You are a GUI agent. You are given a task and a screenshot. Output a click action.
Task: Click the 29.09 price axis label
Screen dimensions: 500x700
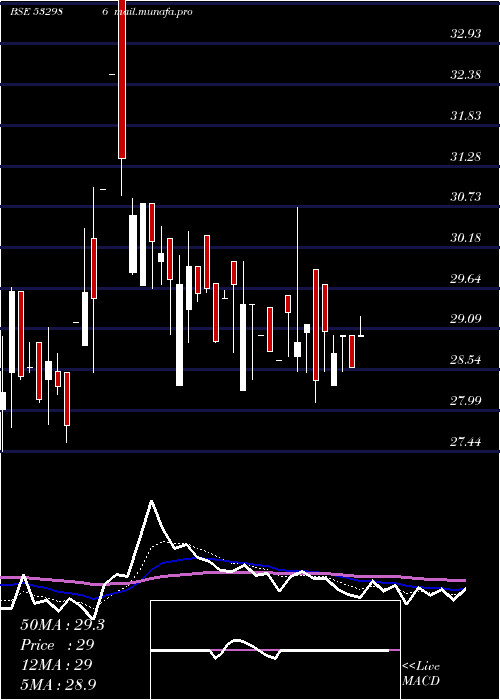click(x=466, y=319)
